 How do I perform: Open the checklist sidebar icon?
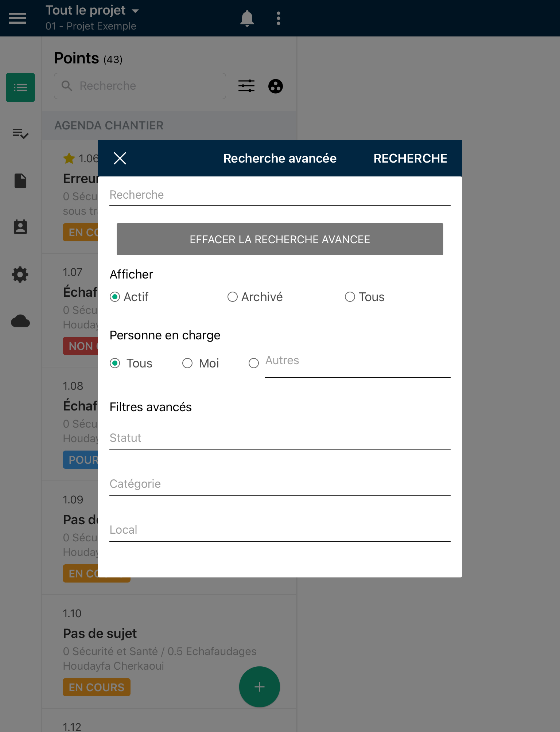pyautogui.click(x=20, y=134)
